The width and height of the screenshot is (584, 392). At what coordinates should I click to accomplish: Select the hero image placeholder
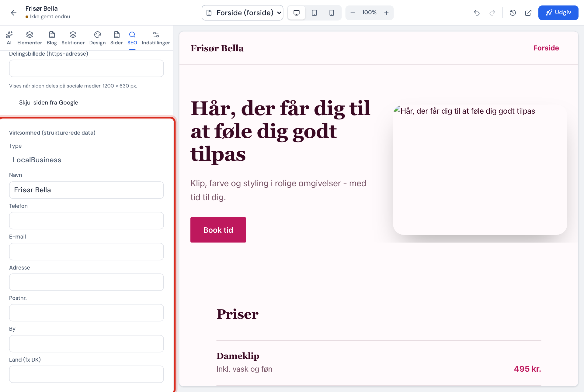coord(480,170)
